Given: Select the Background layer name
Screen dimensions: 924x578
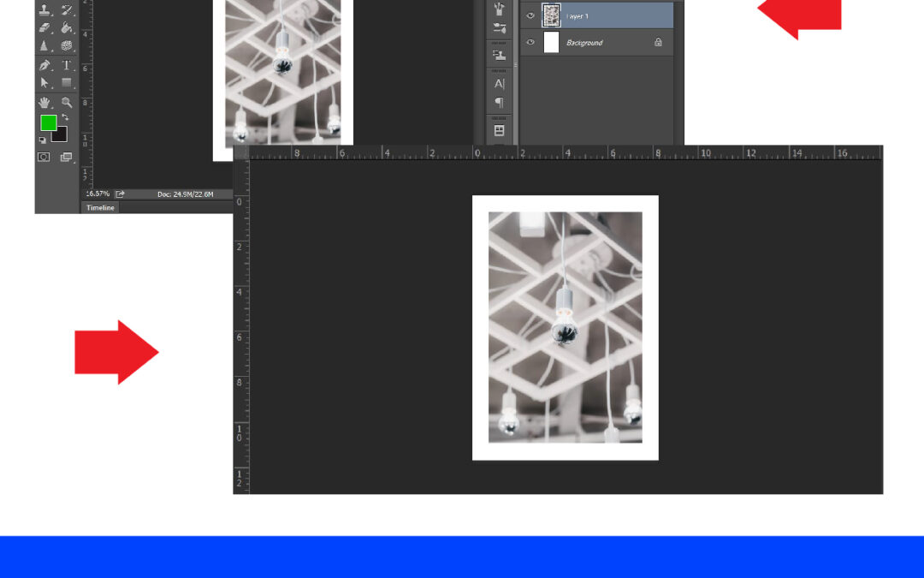Looking at the screenshot, I should (584, 43).
